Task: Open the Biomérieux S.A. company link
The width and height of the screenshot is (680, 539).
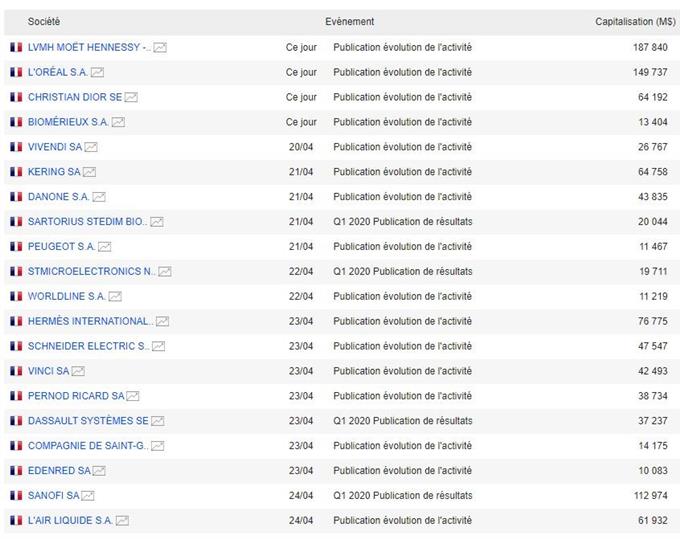Action: (x=69, y=122)
